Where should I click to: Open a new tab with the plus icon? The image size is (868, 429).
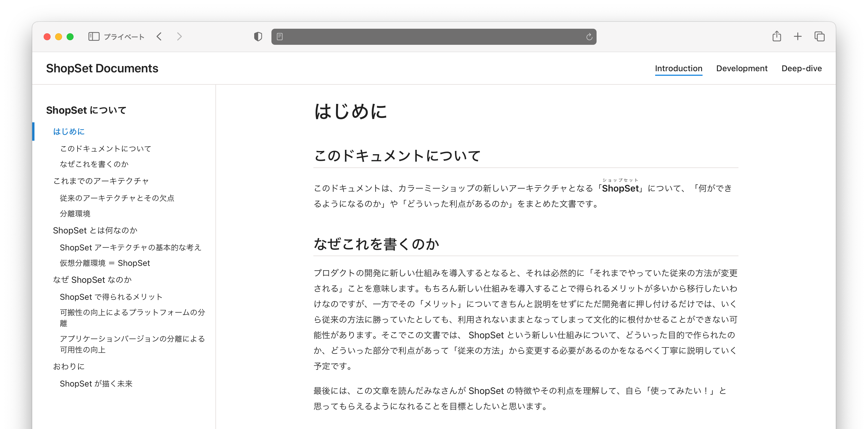[x=798, y=36]
